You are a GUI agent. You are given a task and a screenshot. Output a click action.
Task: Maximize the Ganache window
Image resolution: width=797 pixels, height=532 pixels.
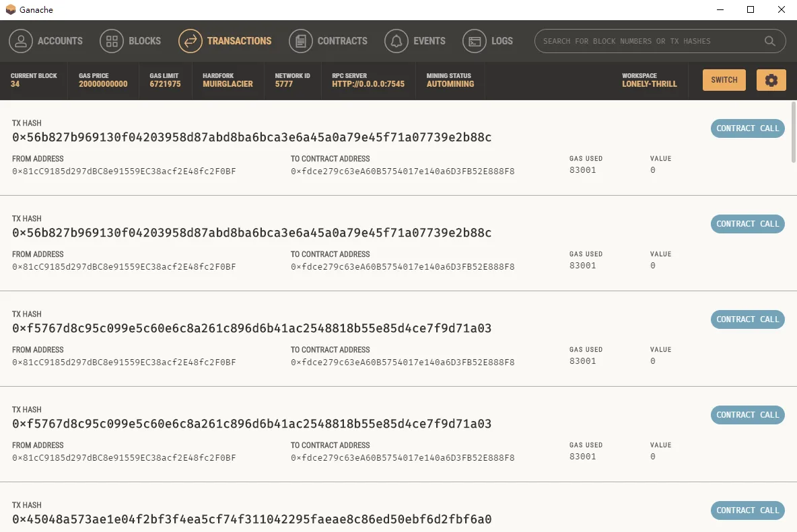pos(751,10)
